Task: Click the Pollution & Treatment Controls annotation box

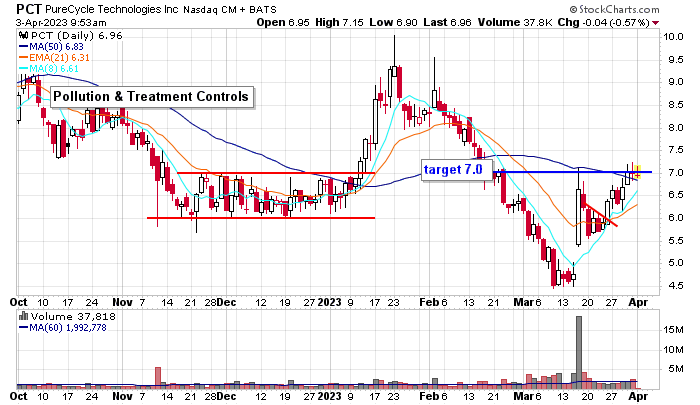Action: click(x=151, y=96)
